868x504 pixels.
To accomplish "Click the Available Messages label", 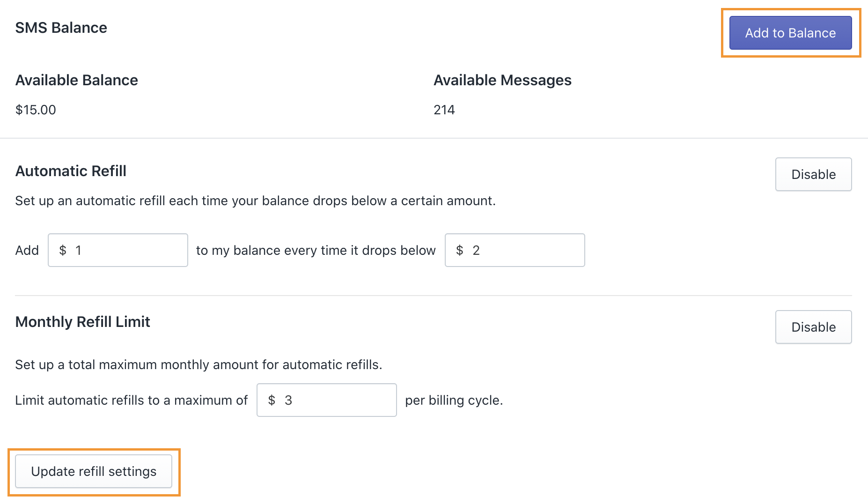I will [502, 80].
